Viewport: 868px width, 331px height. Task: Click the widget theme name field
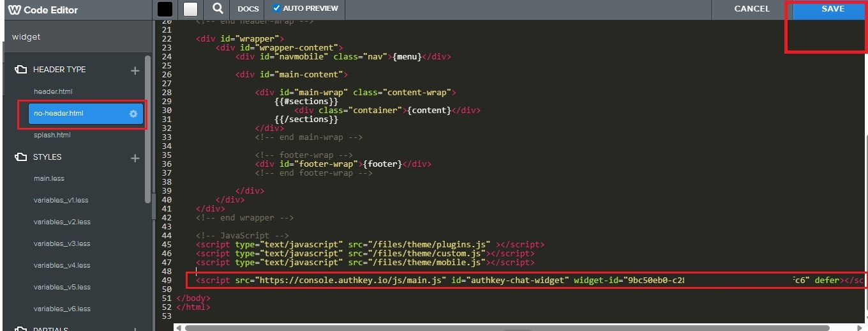coord(77,37)
